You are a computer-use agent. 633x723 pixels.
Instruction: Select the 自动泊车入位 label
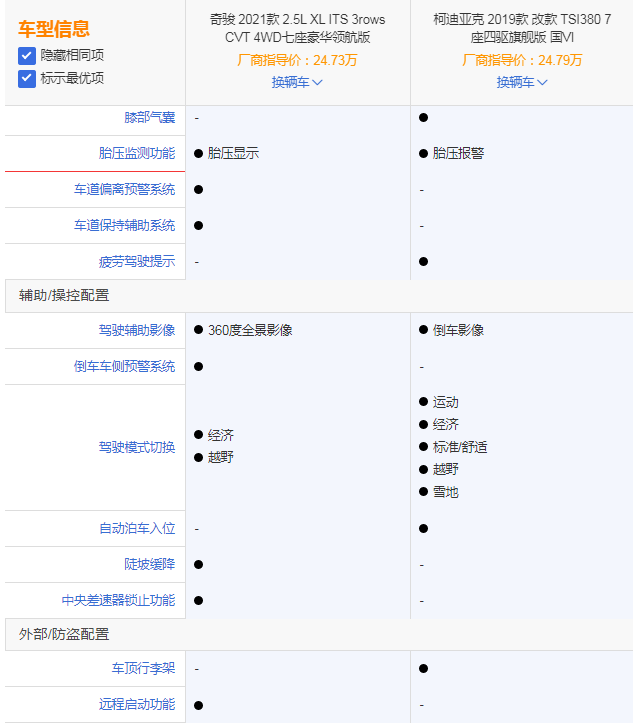[x=136, y=528]
